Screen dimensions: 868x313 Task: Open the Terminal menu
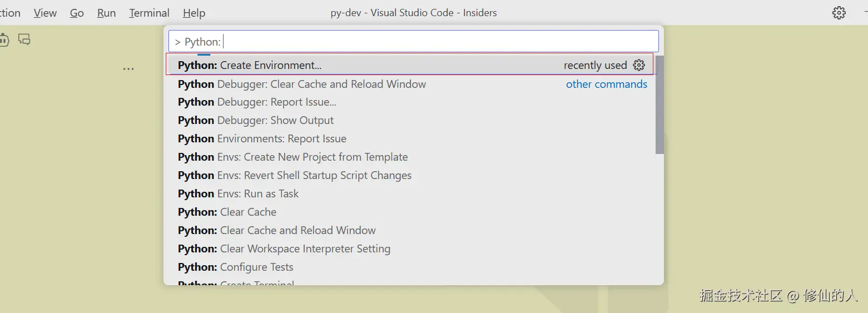149,13
